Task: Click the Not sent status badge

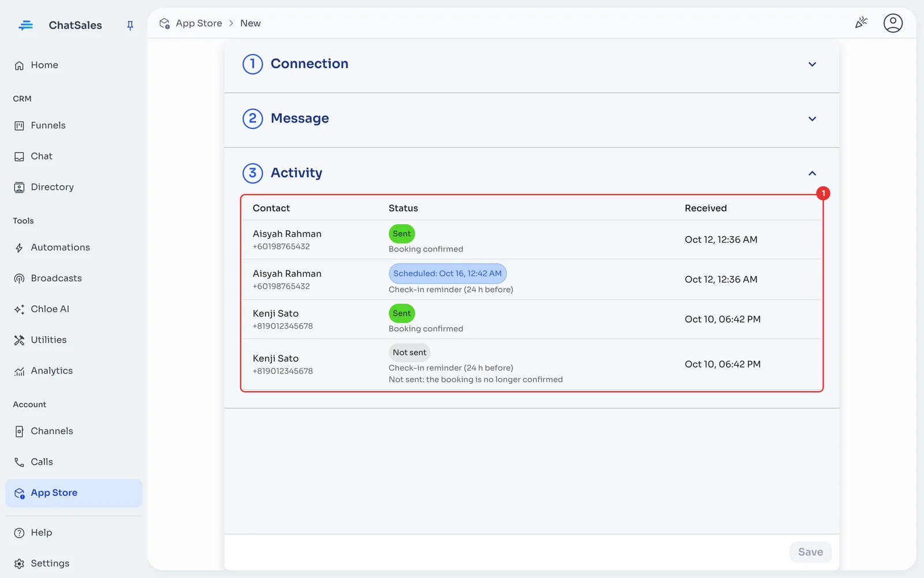Action: 409,353
